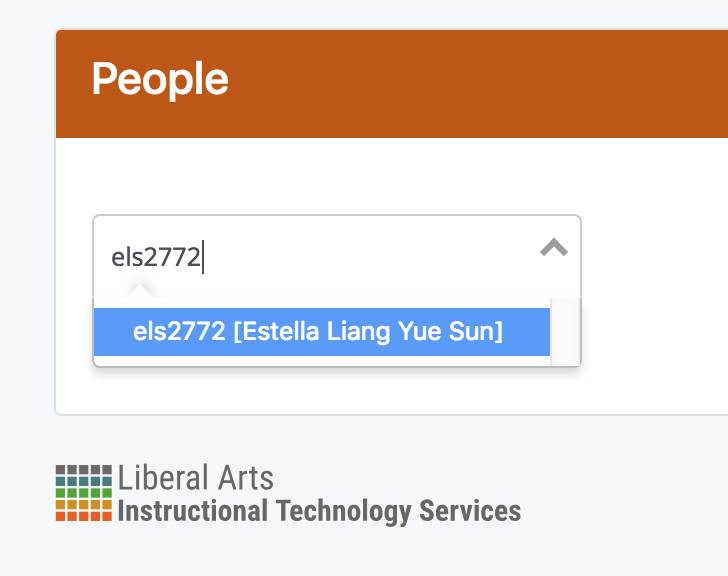Click the orange bottom row of logo squares
Screen dimensions: 728x576
(84, 516)
